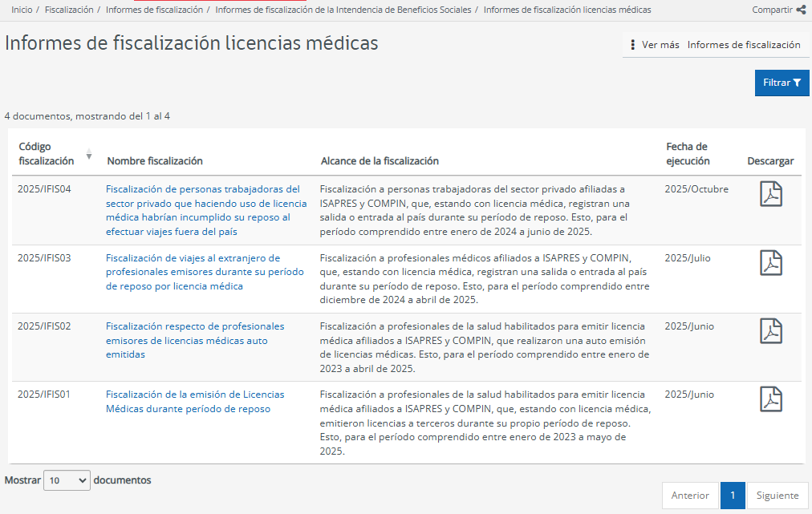
Task: Open Informes de fiscalización breadcrumb link
Action: click(154, 10)
